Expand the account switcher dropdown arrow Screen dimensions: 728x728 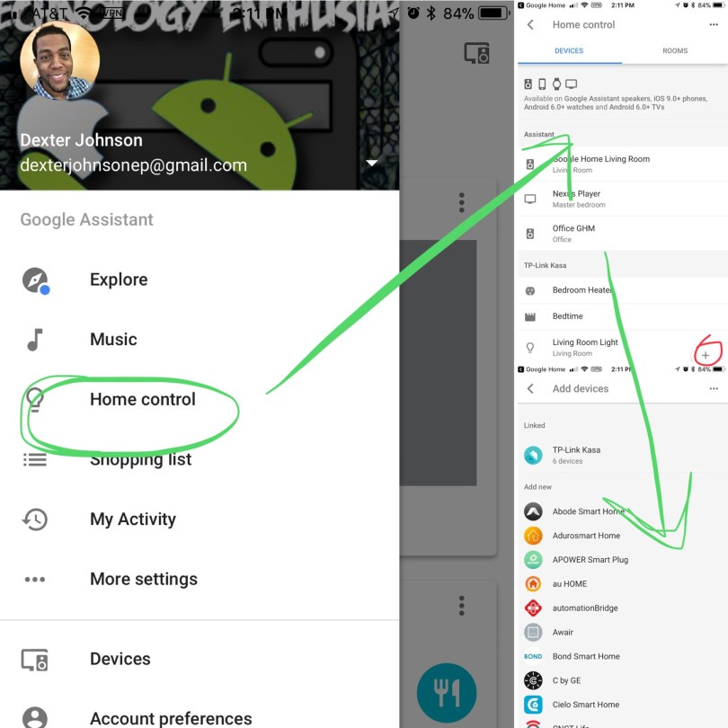pos(372,164)
